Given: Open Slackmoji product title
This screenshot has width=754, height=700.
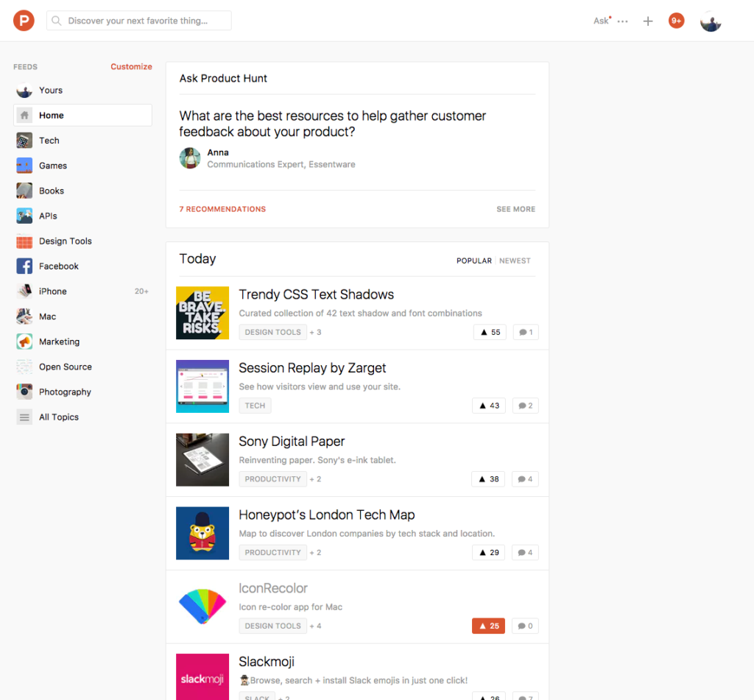Looking at the screenshot, I should [x=267, y=662].
